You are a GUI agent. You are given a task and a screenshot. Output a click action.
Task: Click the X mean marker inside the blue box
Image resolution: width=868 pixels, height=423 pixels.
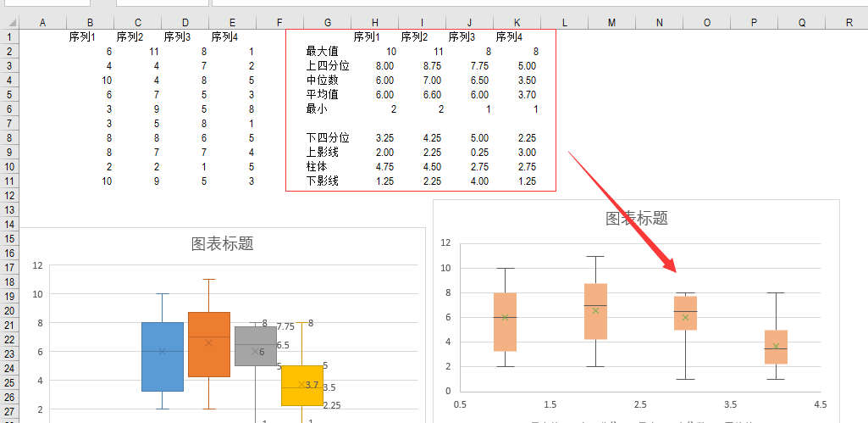pyautogui.click(x=163, y=351)
